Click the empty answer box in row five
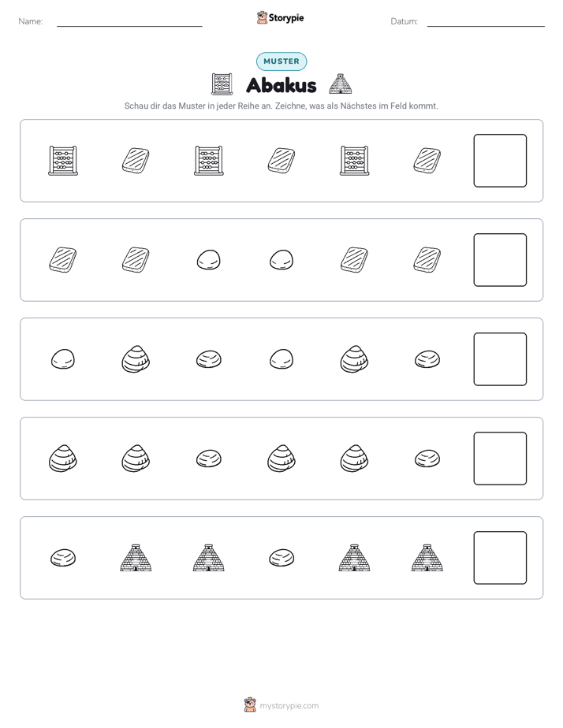The image size is (563, 728). [500, 558]
